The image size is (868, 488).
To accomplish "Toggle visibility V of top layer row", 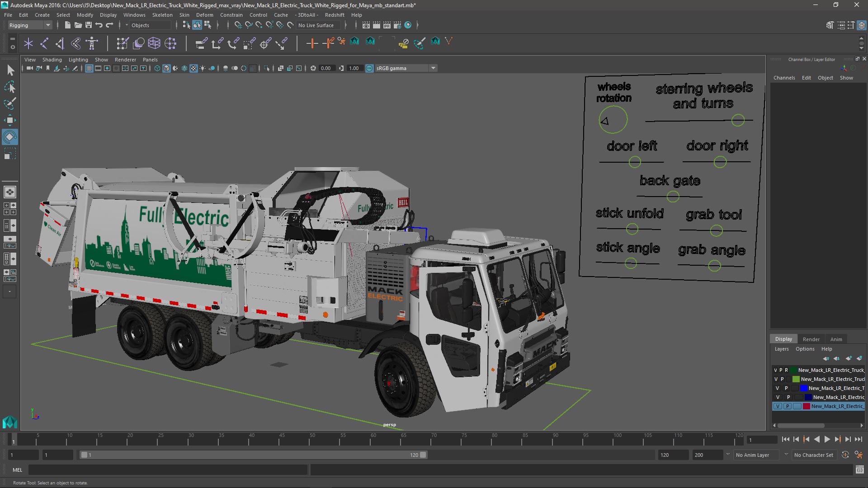I will tap(776, 370).
